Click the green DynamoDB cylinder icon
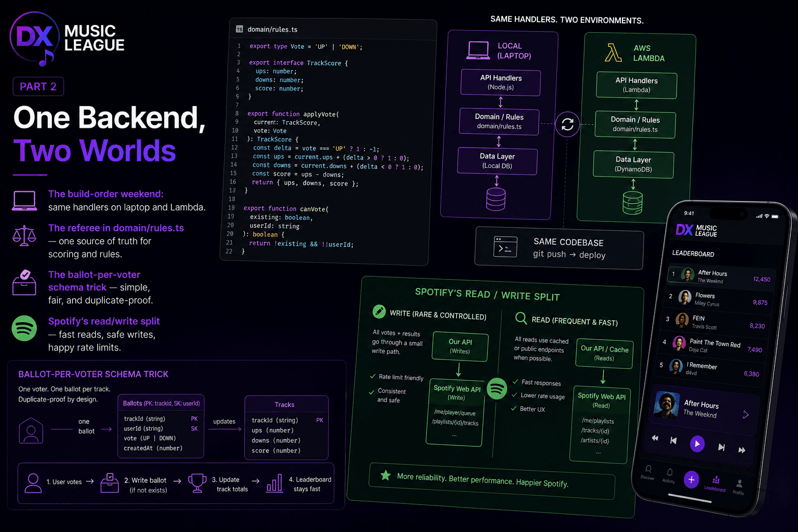This screenshot has width=798, height=532. [x=632, y=203]
